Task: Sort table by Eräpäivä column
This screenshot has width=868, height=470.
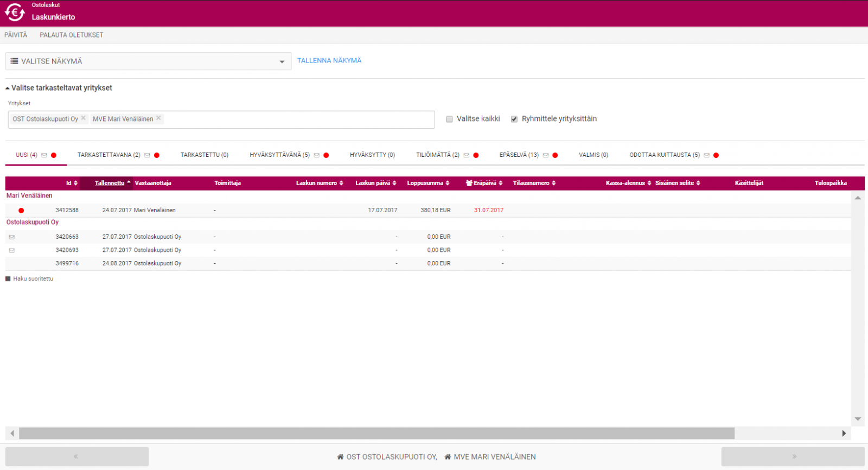Action: point(484,183)
